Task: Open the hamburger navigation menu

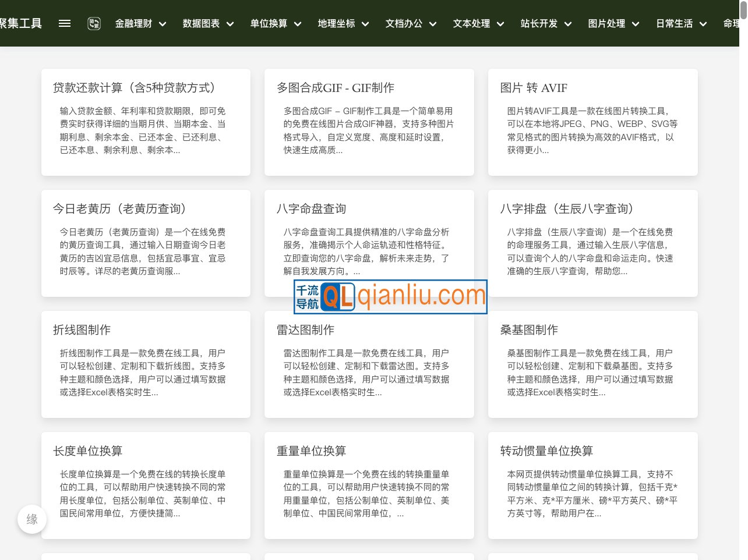Action: click(65, 23)
